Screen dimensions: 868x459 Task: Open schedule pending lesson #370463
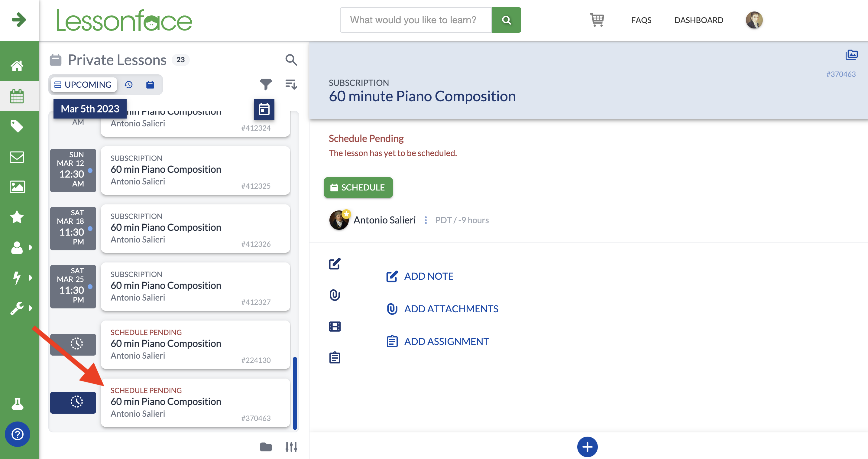[196, 403]
